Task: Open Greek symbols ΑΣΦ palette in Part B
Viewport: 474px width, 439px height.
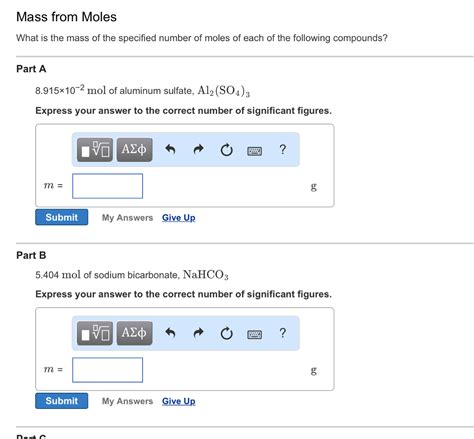Action: tap(134, 333)
